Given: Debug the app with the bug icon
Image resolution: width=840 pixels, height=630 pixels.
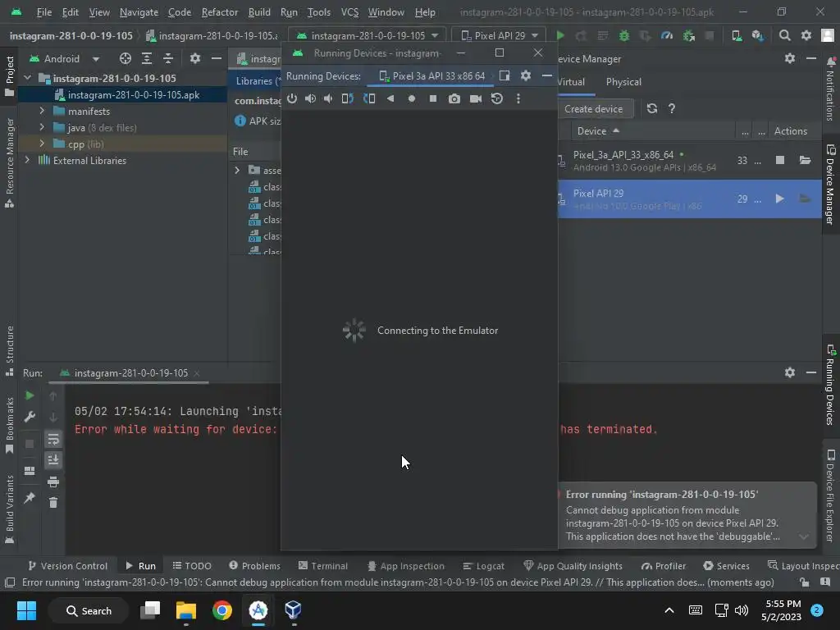Looking at the screenshot, I should click(x=624, y=35).
